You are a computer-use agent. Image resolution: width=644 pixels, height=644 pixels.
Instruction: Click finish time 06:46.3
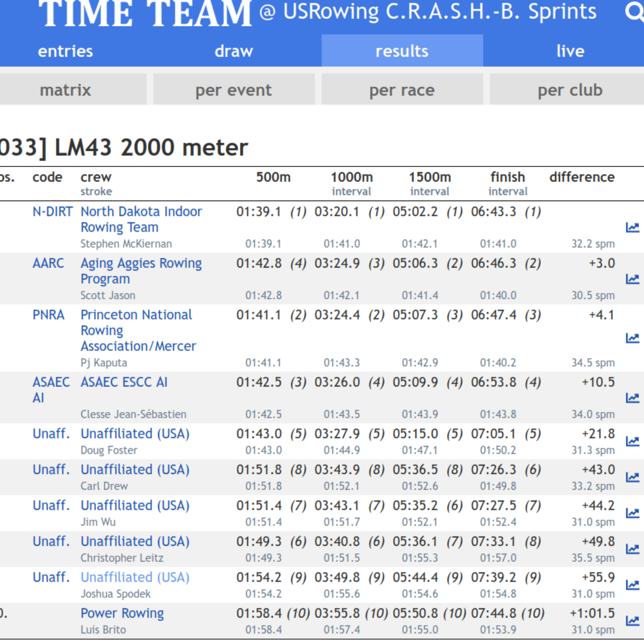[493, 263]
